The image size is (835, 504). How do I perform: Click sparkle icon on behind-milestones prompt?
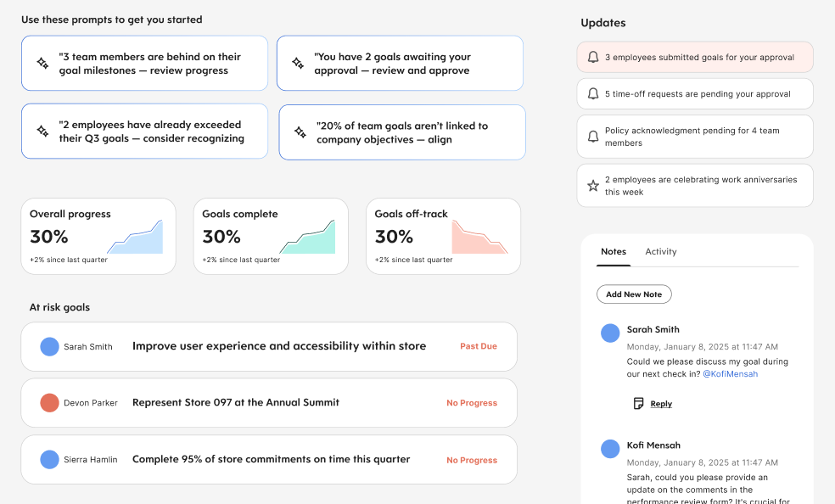coord(42,64)
